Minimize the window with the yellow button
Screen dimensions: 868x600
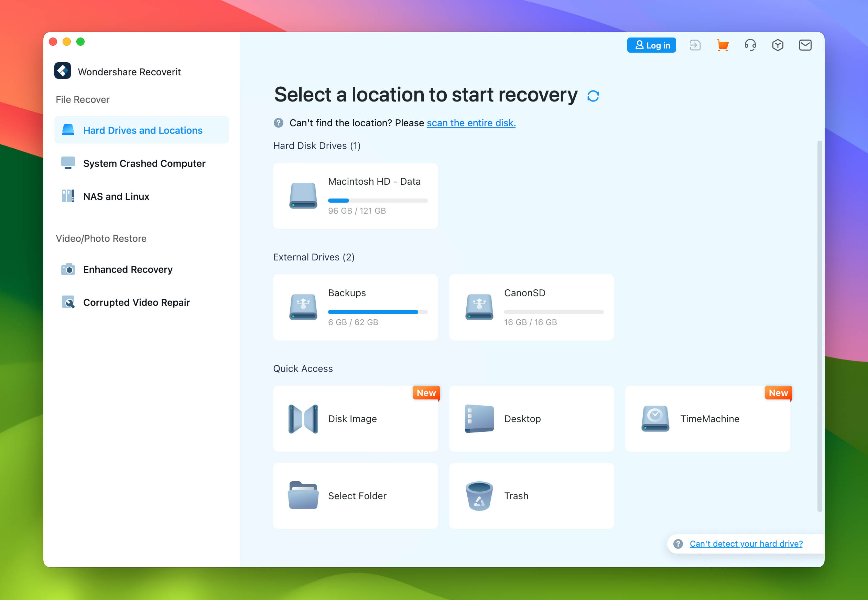pos(66,42)
